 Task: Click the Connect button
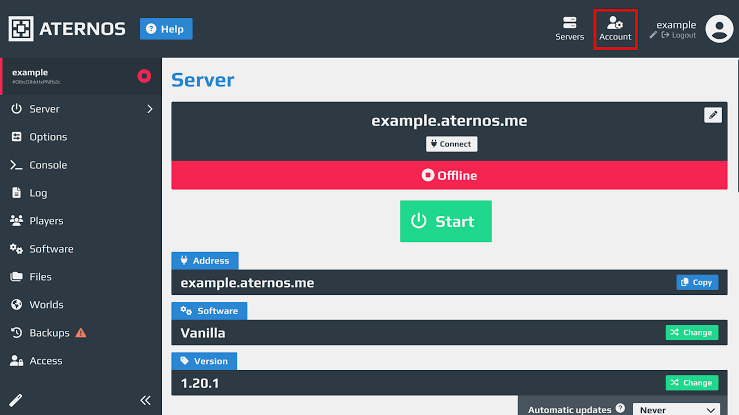452,144
